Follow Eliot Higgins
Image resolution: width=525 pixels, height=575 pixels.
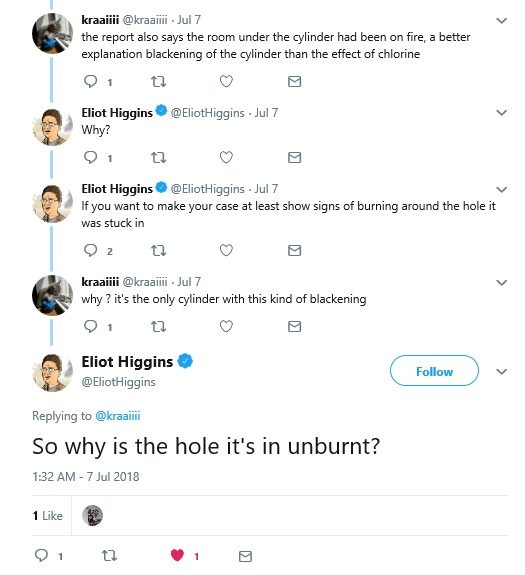click(x=434, y=371)
